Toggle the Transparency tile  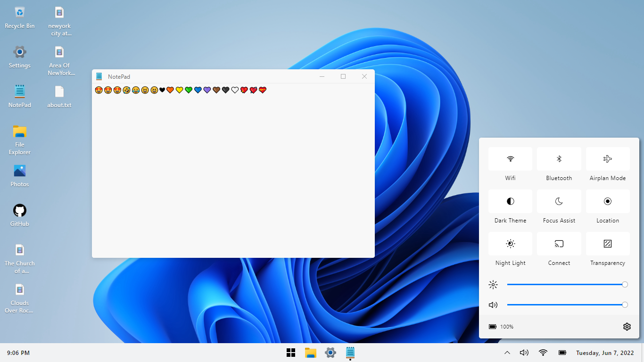607,244
